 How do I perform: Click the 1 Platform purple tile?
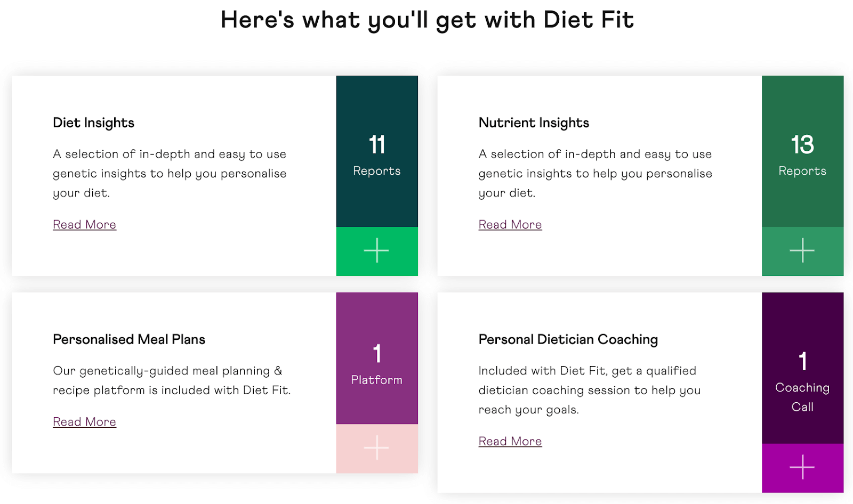[376, 358]
